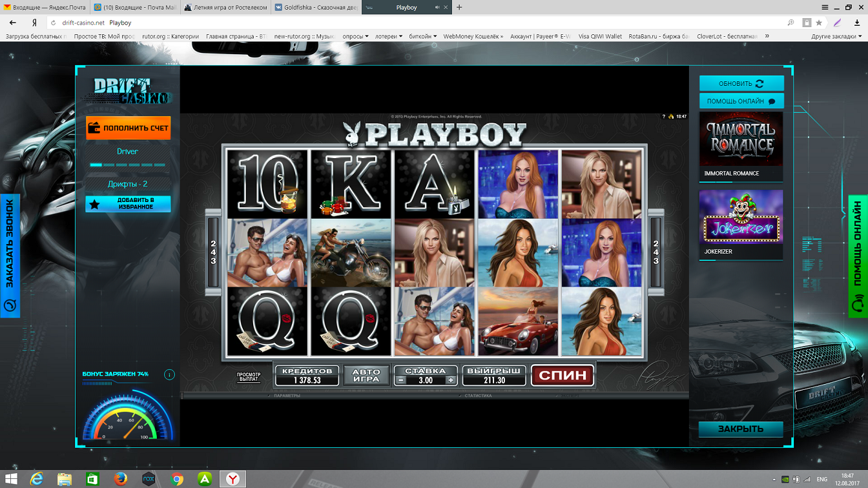Open the Другие закладки folder
The height and width of the screenshot is (488, 868).
point(836,37)
